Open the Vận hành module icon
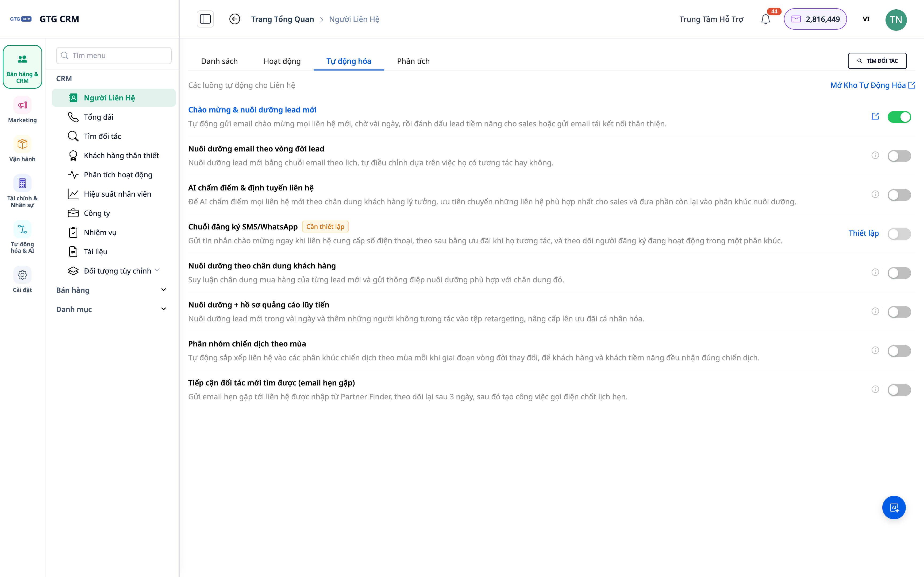 click(22, 144)
